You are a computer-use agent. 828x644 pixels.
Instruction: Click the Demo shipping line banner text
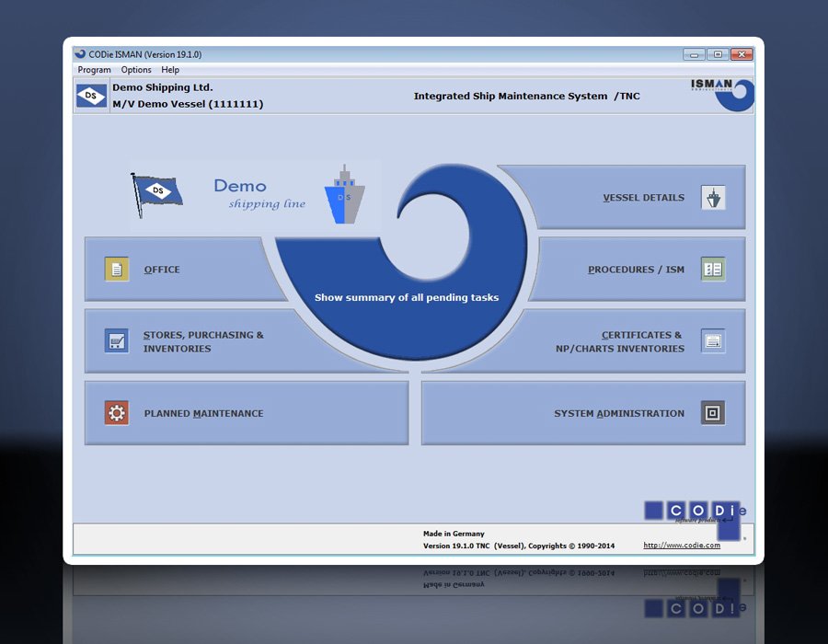click(x=259, y=194)
